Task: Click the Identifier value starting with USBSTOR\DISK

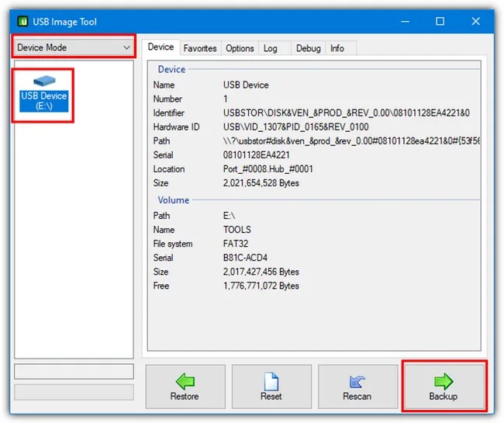Action: pyautogui.click(x=346, y=113)
